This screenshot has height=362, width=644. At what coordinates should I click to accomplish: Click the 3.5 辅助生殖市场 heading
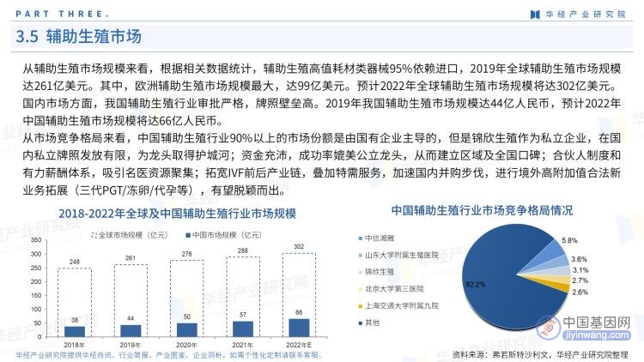click(x=78, y=36)
